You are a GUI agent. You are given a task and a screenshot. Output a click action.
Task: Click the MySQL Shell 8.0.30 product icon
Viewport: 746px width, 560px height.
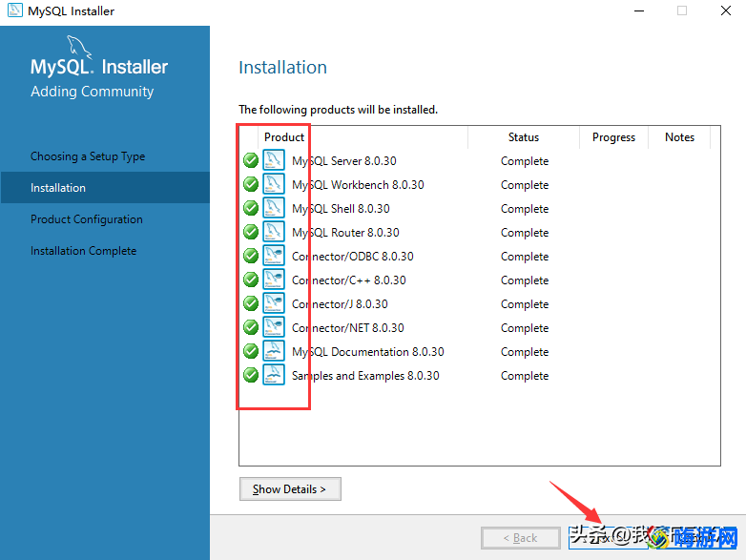pyautogui.click(x=274, y=208)
